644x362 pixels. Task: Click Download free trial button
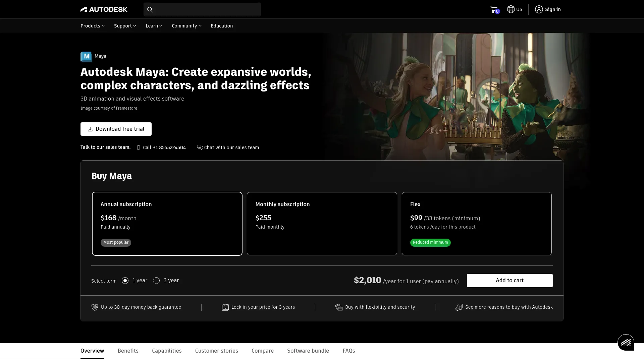click(116, 129)
